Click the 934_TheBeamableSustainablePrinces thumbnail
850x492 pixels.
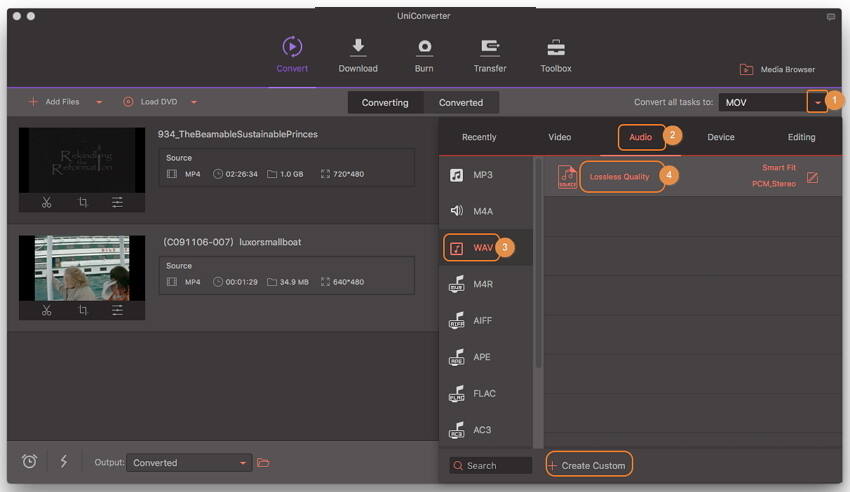(82, 160)
